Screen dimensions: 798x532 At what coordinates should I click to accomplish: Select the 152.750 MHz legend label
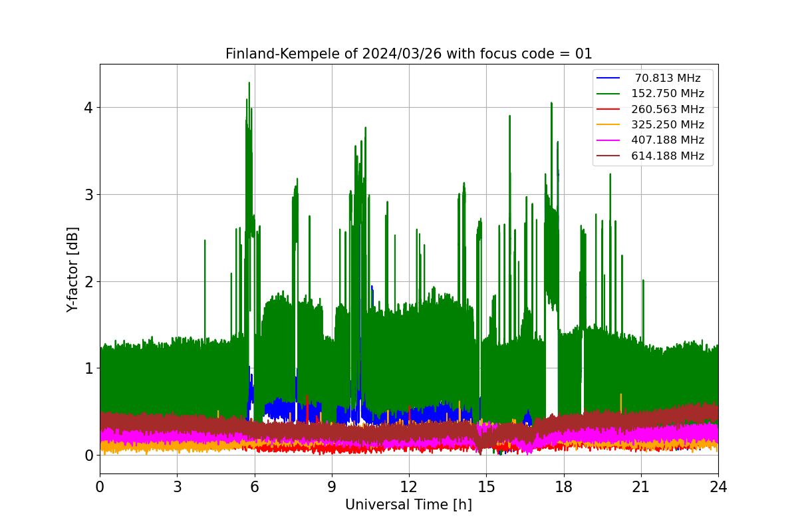668,94
